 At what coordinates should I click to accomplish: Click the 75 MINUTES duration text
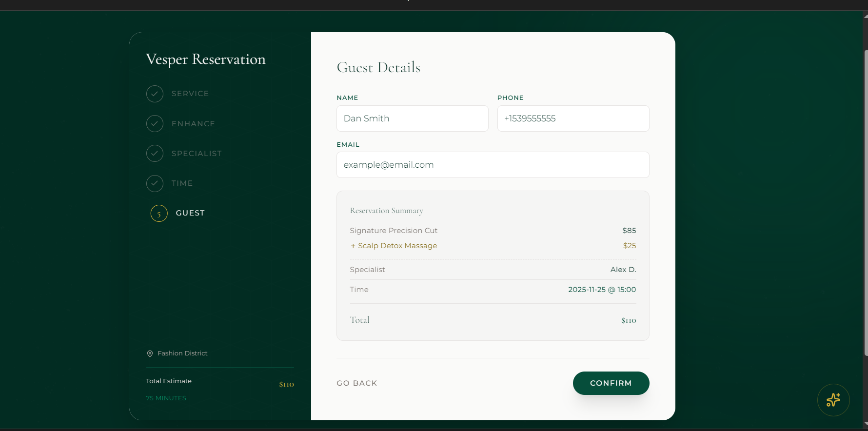[166, 398]
